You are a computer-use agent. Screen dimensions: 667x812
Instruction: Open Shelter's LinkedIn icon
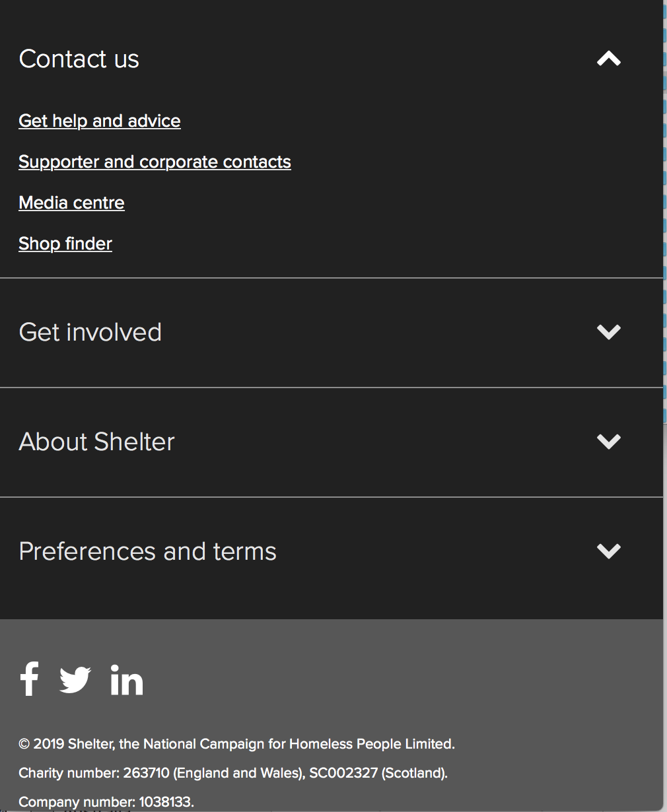click(x=127, y=680)
